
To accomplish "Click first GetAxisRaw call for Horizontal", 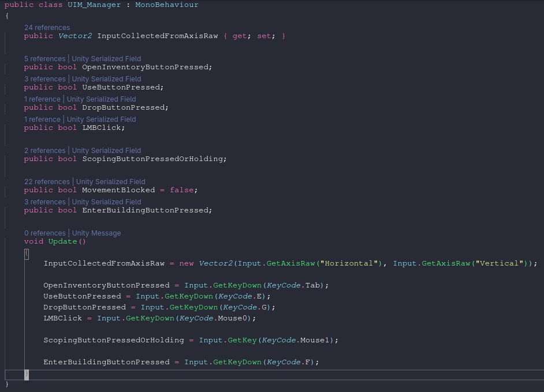I will coord(290,263).
